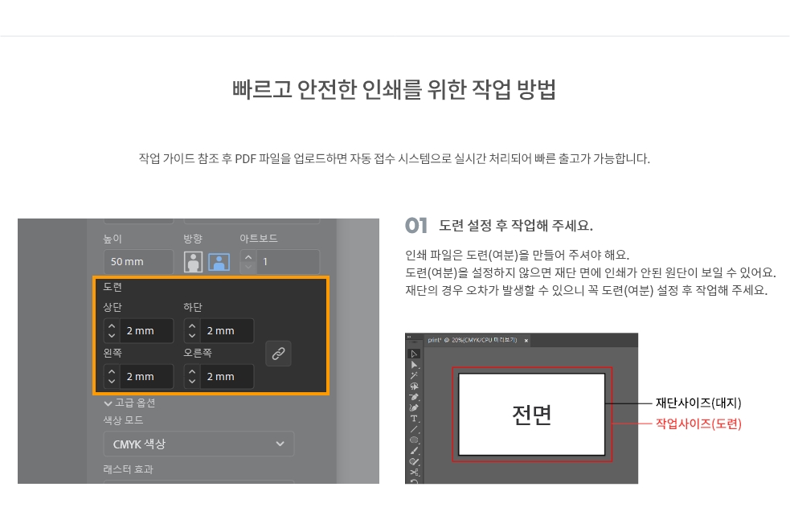Image resolution: width=790 pixels, height=532 pixels.
Task: Choose the Lasso tool
Action: [414, 386]
